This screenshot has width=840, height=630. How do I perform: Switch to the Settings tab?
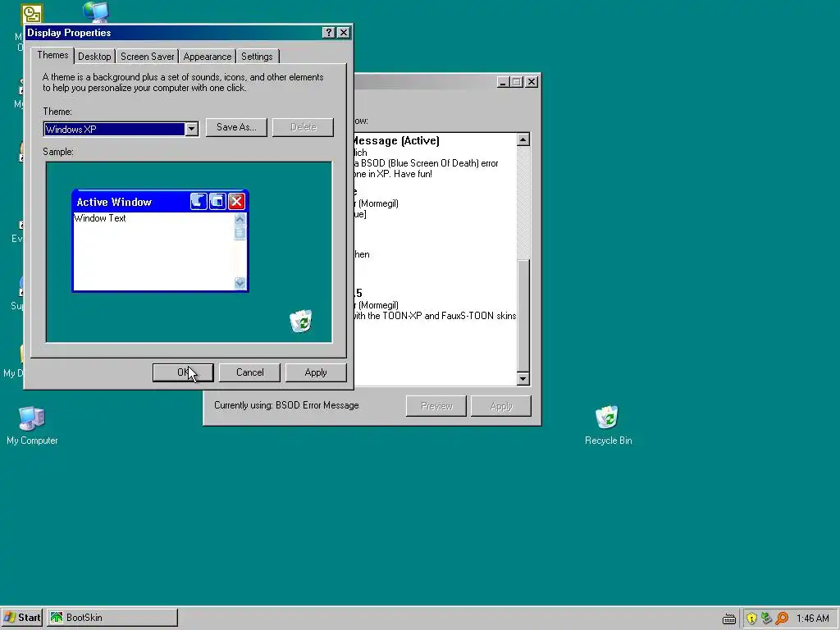tap(257, 57)
